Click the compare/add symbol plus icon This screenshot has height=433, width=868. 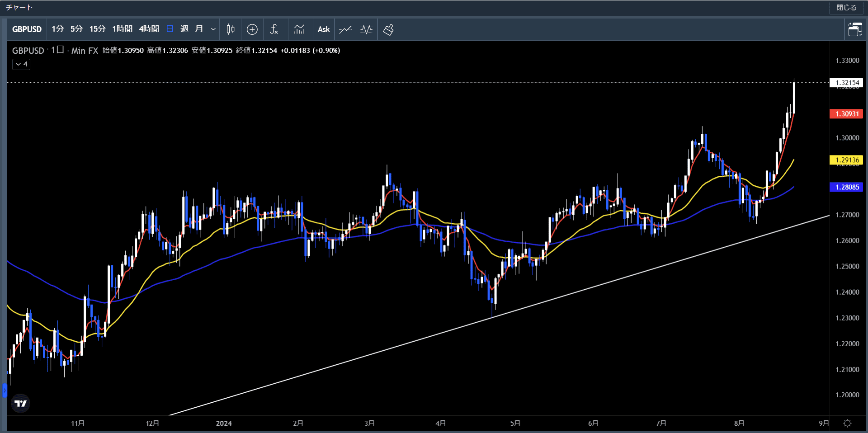pos(252,29)
